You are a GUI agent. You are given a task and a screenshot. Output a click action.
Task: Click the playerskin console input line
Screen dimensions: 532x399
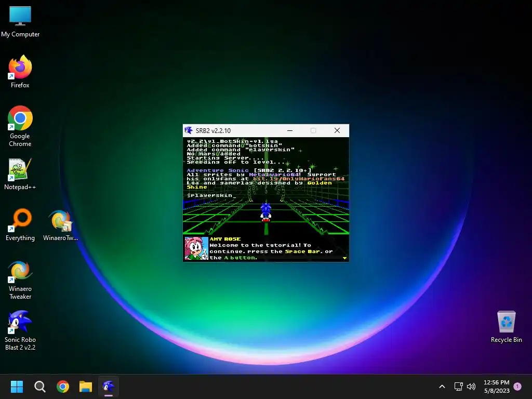pyautogui.click(x=211, y=195)
